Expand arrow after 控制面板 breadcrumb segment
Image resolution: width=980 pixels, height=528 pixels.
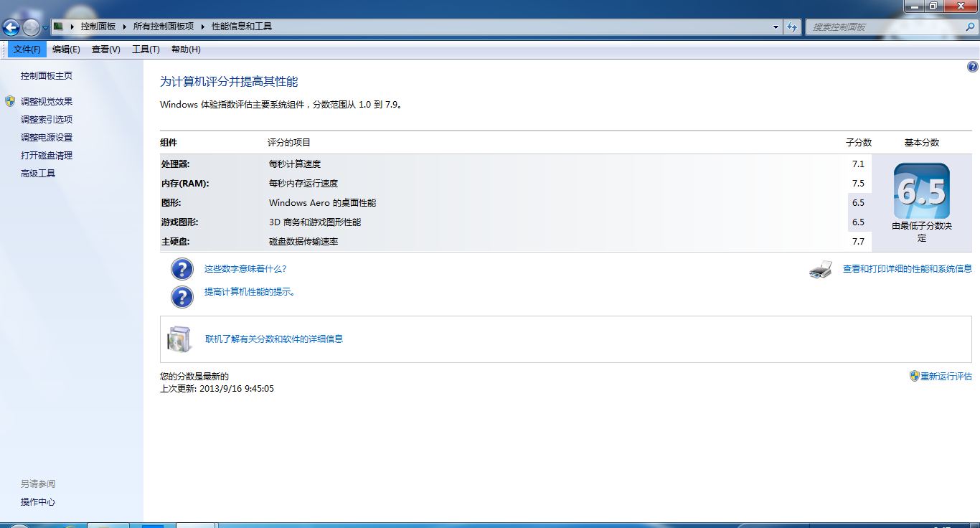(x=124, y=27)
